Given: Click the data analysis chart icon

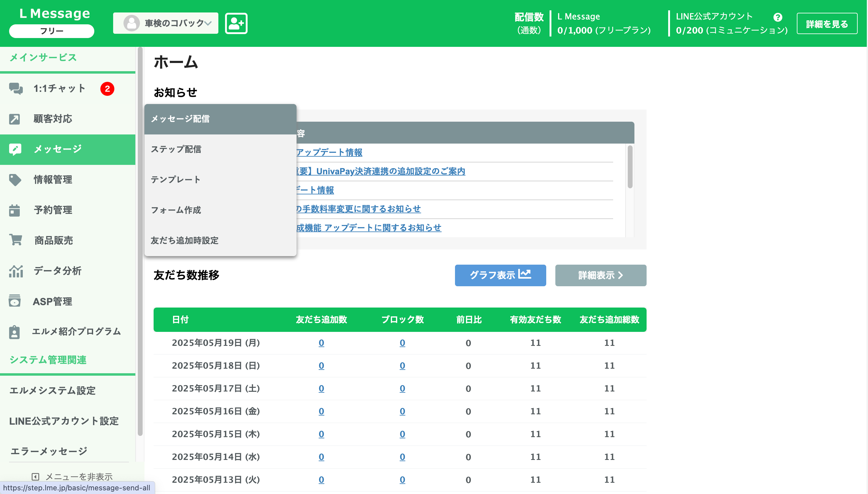Looking at the screenshot, I should click(x=16, y=271).
